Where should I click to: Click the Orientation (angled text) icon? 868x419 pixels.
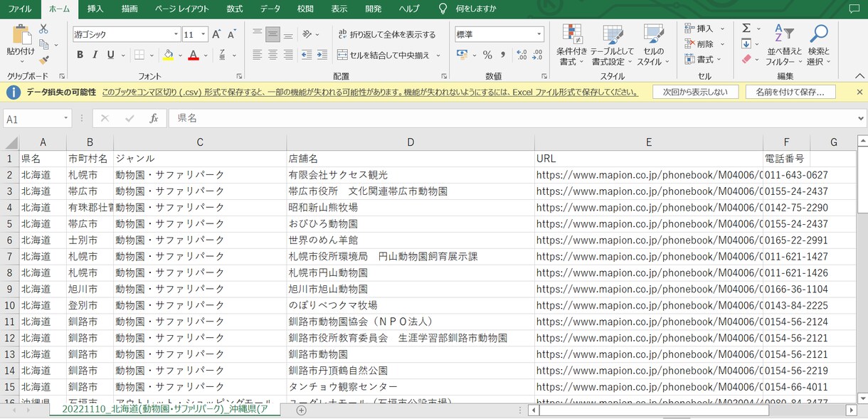[307, 34]
